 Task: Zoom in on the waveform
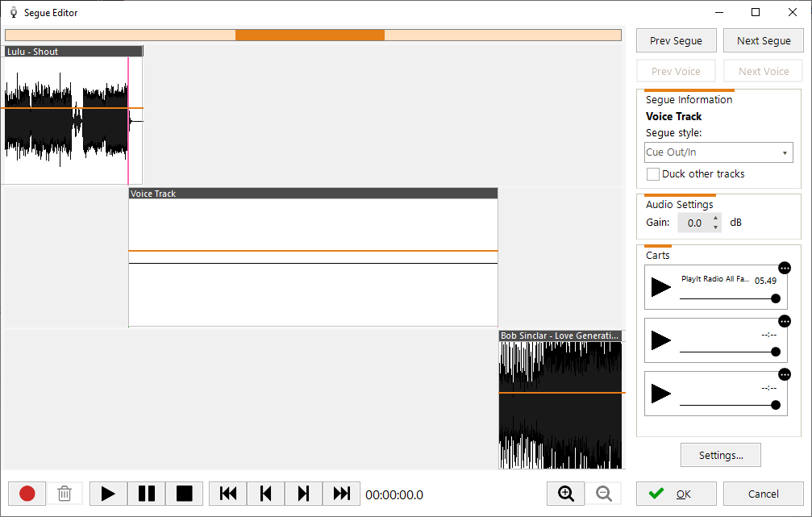566,494
